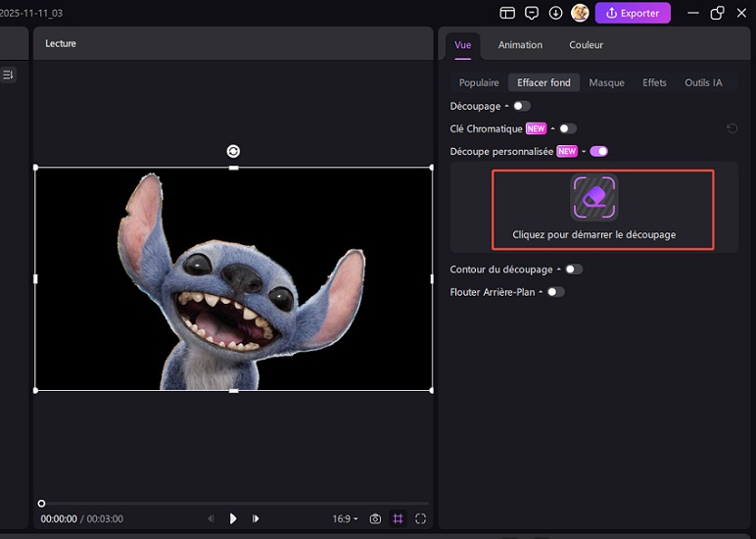Open the 16:9 aspect ratio dropdown
Viewport: 756px width, 539px height.
tap(346, 518)
